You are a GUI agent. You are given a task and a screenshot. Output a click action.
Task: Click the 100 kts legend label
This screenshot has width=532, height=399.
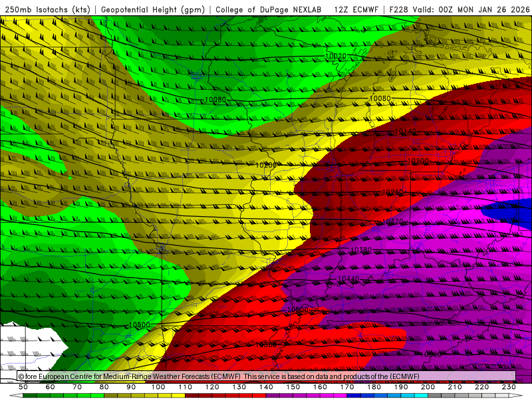pyautogui.click(x=158, y=387)
